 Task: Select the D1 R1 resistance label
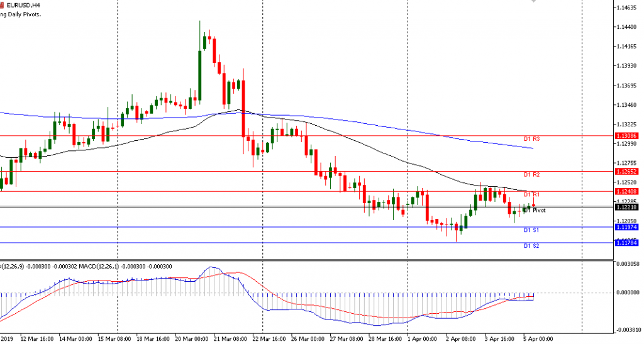531,194
